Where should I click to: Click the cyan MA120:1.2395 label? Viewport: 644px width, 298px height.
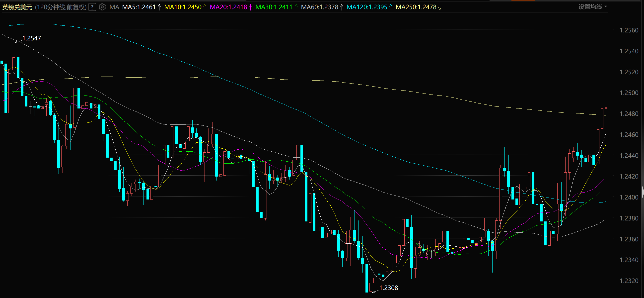coord(366,7)
